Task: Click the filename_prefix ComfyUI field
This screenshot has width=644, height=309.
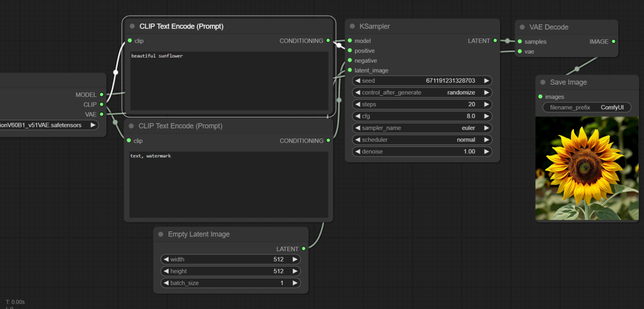Action: pyautogui.click(x=587, y=107)
